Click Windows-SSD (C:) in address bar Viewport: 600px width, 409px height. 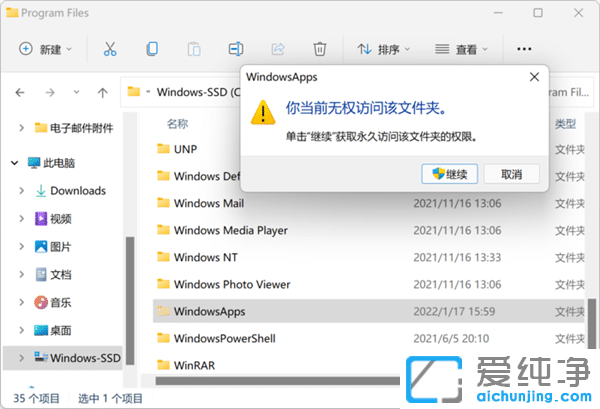[x=198, y=92]
